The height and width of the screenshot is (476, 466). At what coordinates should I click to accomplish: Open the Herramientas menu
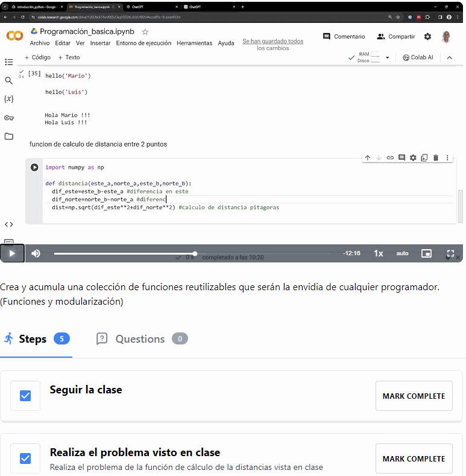195,43
